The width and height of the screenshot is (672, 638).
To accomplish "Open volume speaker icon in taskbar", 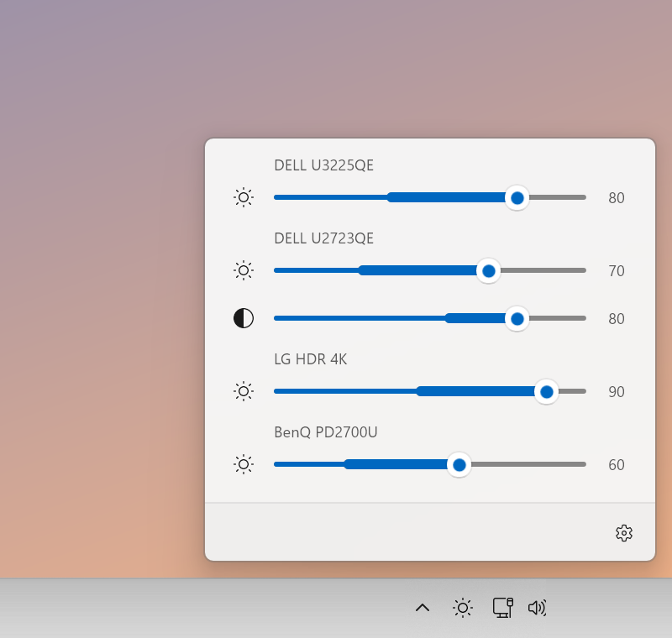I will [538, 608].
